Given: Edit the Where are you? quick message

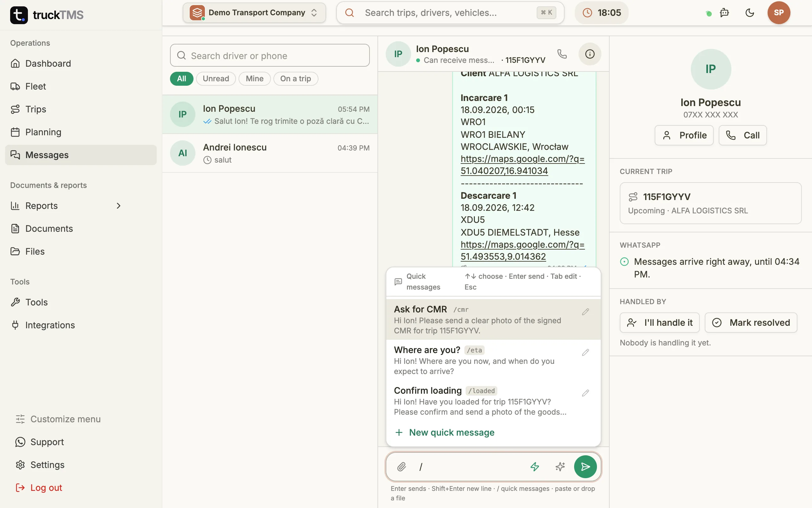Looking at the screenshot, I should tap(586, 352).
